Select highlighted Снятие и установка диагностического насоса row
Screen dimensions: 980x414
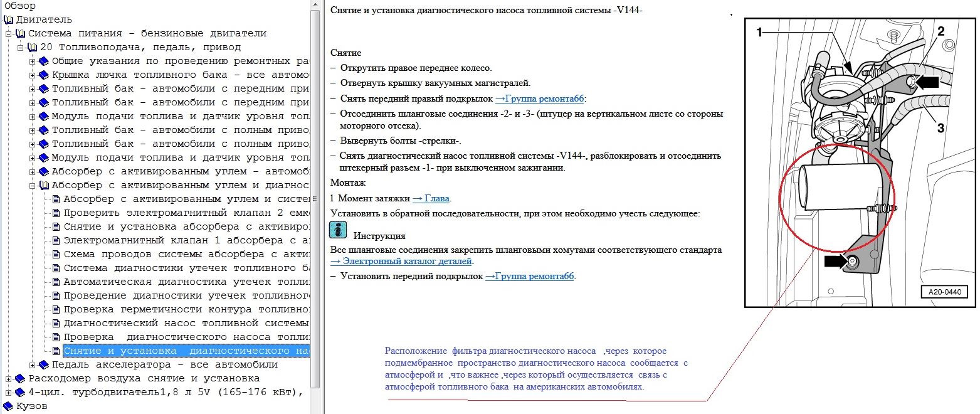point(186,351)
